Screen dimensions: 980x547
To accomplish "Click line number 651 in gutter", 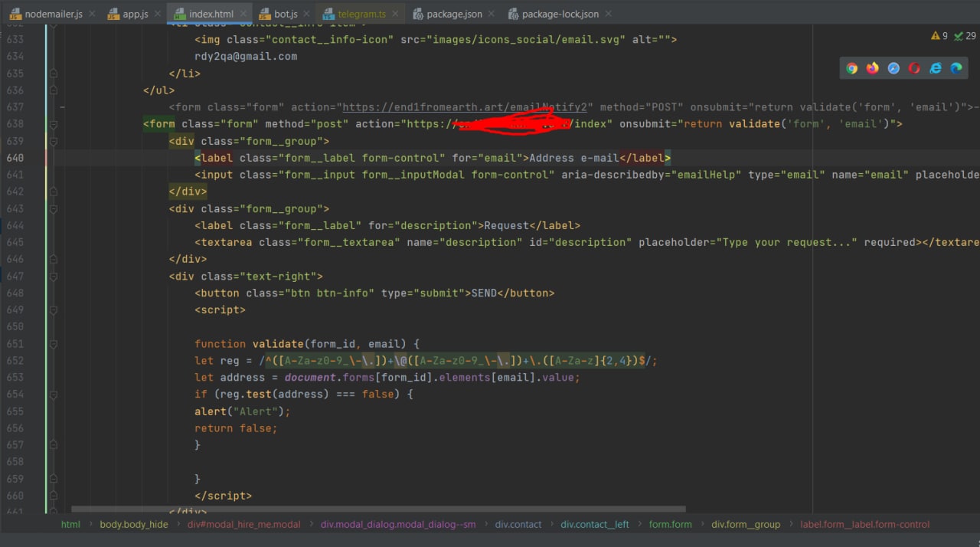I will pyautogui.click(x=15, y=343).
